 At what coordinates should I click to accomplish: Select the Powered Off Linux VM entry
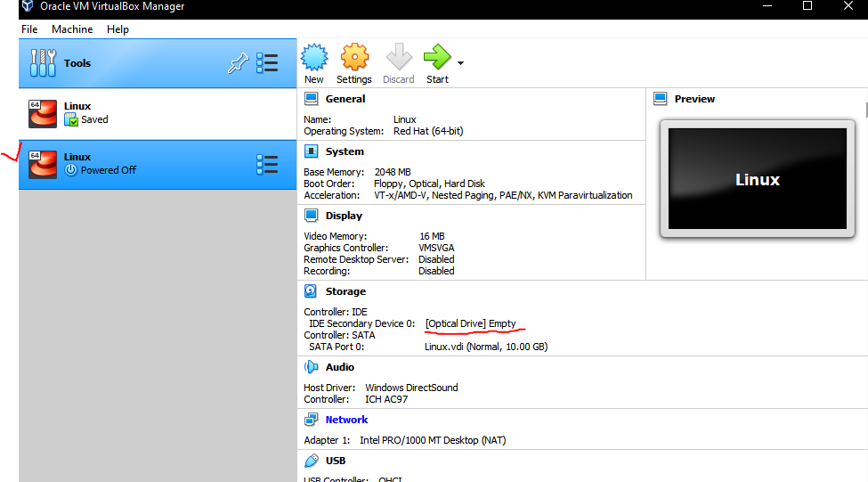tap(158, 165)
